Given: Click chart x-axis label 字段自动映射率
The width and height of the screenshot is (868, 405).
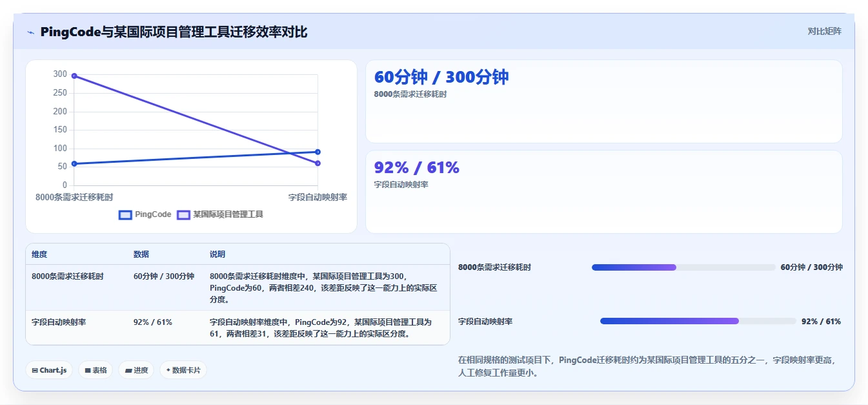Looking at the screenshot, I should pyautogui.click(x=318, y=197).
